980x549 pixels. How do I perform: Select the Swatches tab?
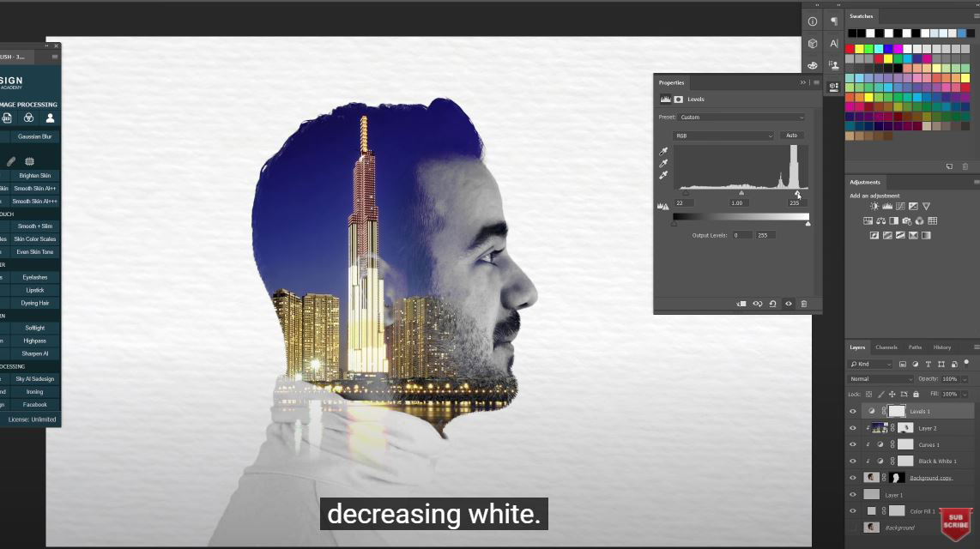point(862,16)
